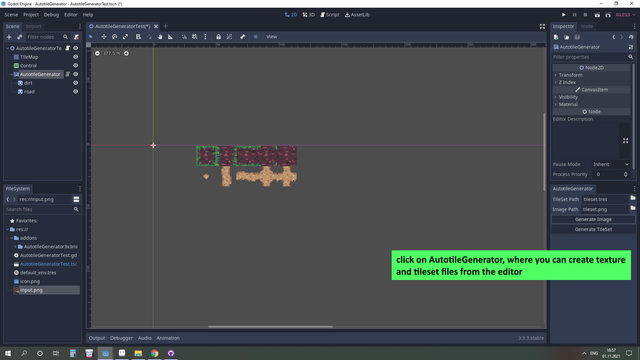Screen dimensions: 640x360
Task: Open Inspector object properties tools icon
Action: pos(631,47)
